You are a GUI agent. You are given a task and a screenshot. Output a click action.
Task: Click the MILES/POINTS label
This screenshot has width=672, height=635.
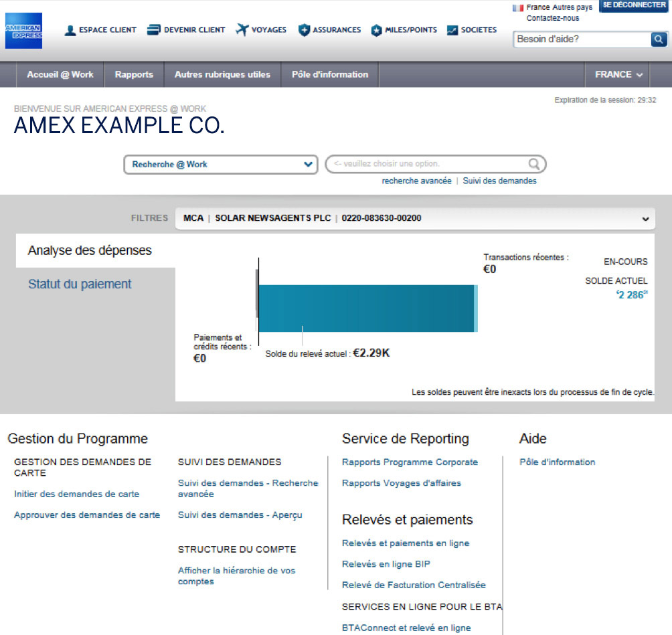(411, 30)
